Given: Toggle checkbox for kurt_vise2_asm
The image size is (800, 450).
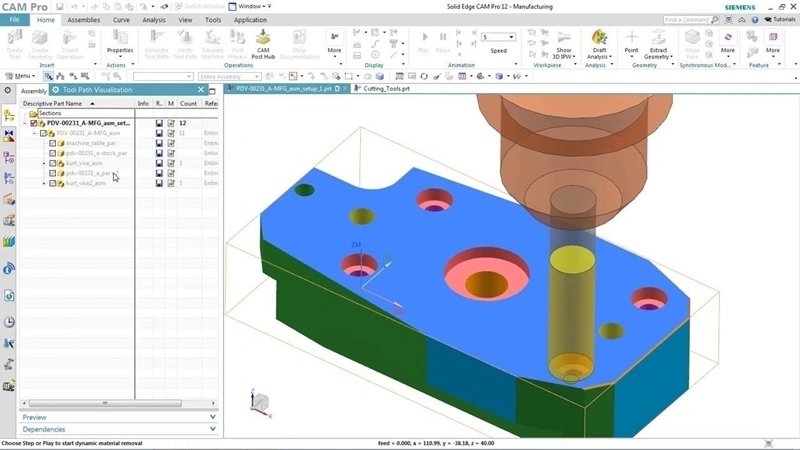Looking at the screenshot, I should pos(53,183).
